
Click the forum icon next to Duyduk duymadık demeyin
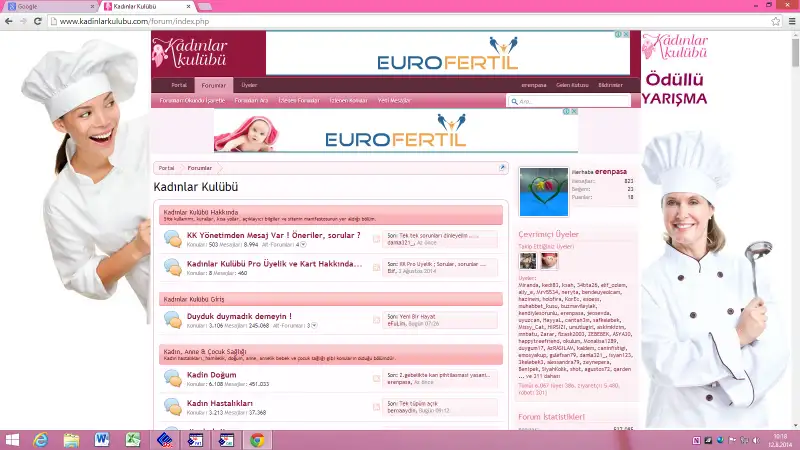tap(172, 320)
